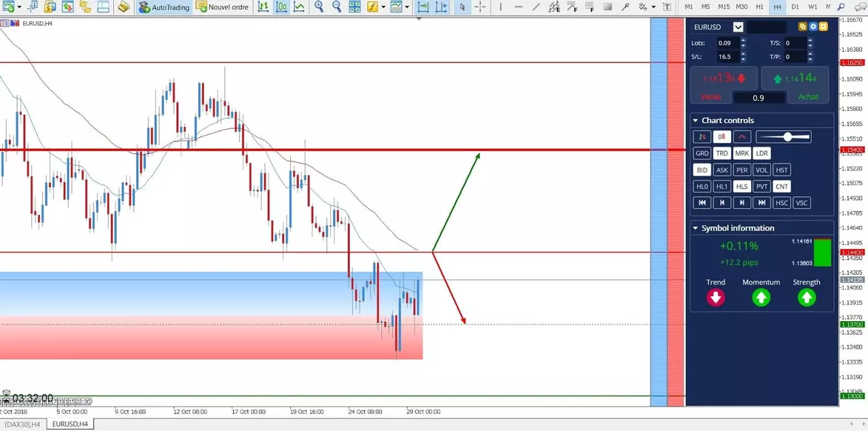Screen dimensions: 868x431
Task: Toggle chart auto-scroll icon
Action: [x=422, y=7]
